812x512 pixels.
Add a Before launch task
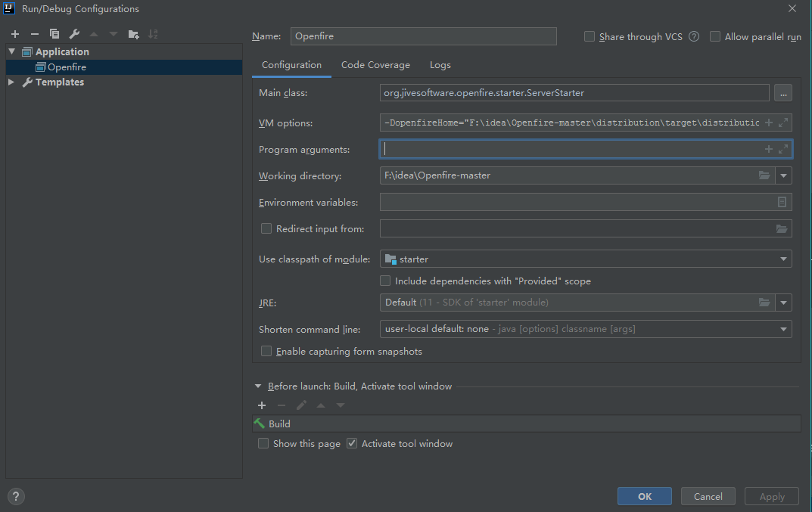(x=262, y=405)
